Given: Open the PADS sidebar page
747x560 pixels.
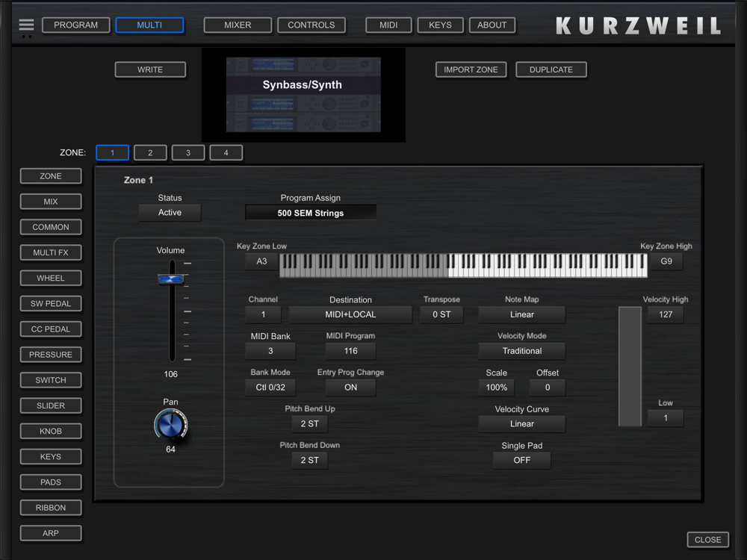Looking at the screenshot, I should point(51,482).
